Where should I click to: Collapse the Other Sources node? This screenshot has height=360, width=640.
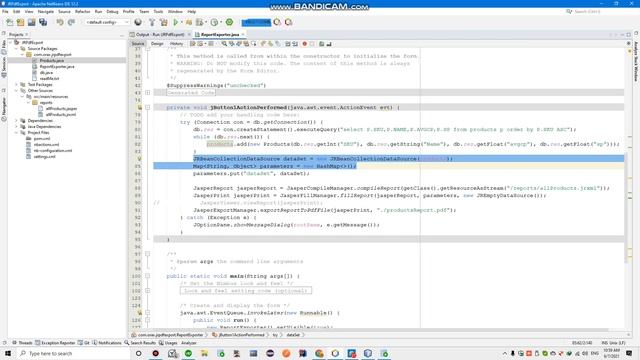pyautogui.click(x=16, y=91)
